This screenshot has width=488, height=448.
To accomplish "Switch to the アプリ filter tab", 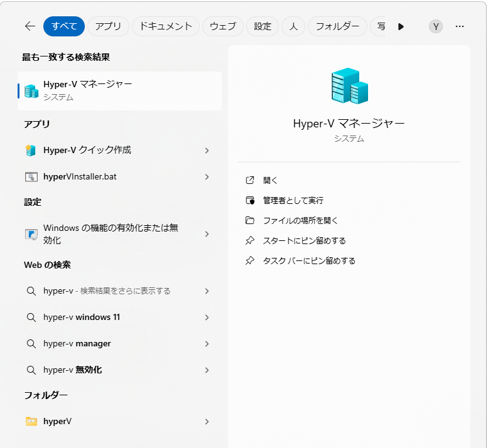I will [108, 26].
